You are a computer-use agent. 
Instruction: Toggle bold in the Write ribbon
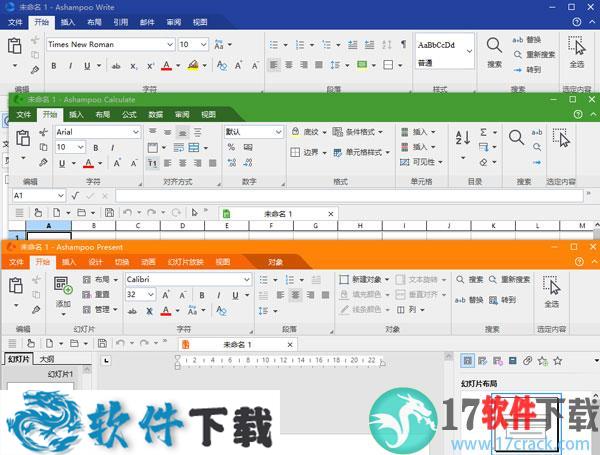[54, 66]
